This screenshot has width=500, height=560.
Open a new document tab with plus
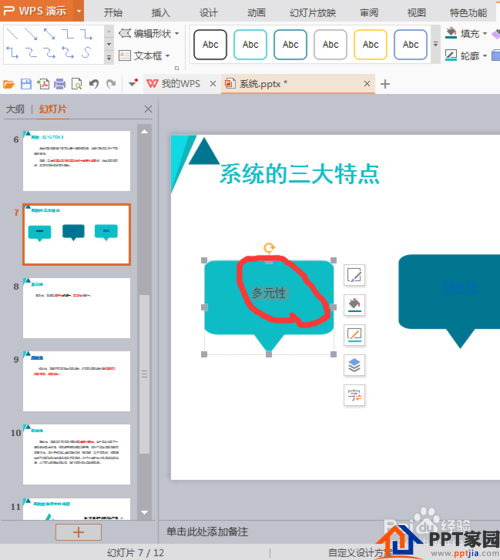[385, 84]
